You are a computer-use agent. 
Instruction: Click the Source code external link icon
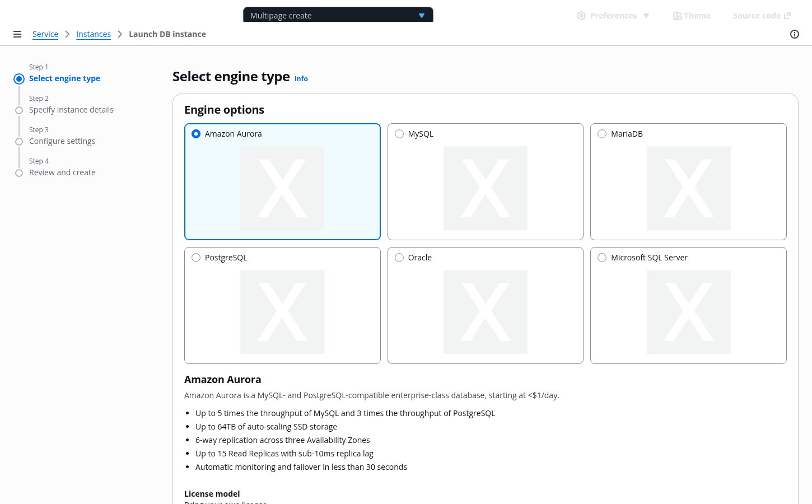pyautogui.click(x=787, y=16)
